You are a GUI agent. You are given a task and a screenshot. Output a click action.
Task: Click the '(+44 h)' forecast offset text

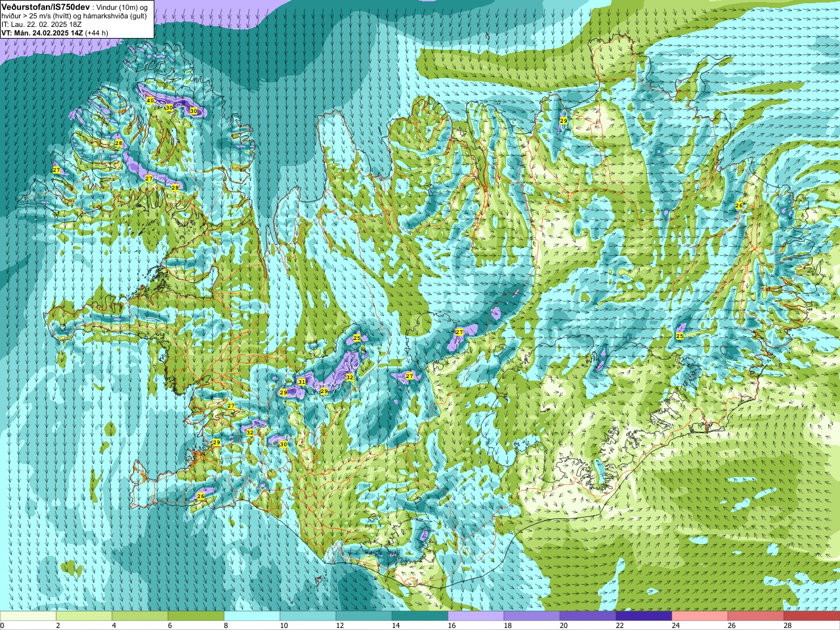(x=97, y=33)
